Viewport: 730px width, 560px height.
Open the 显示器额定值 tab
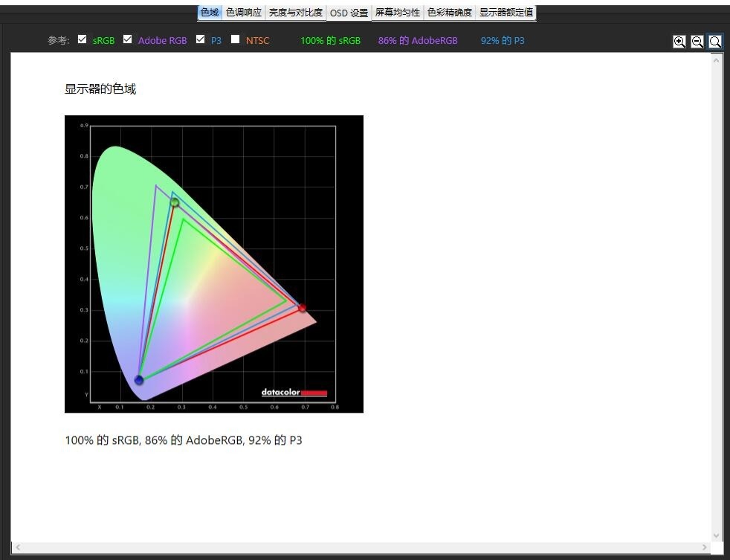(506, 13)
